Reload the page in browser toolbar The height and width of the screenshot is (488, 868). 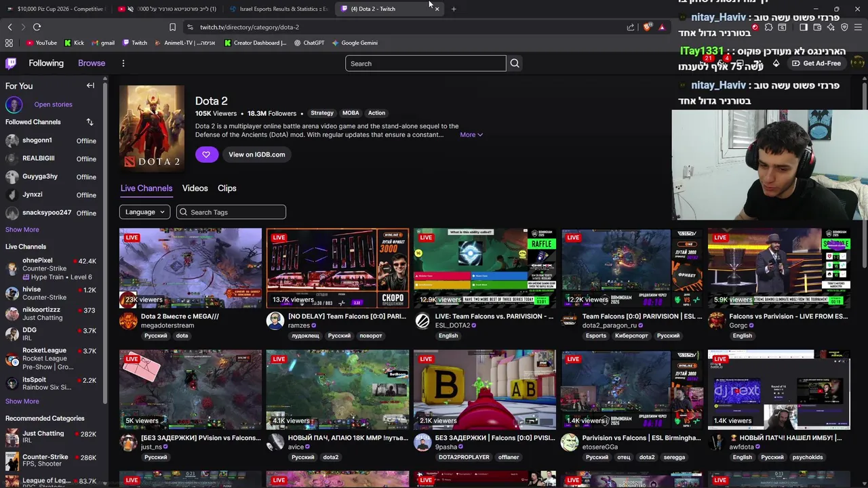click(37, 27)
